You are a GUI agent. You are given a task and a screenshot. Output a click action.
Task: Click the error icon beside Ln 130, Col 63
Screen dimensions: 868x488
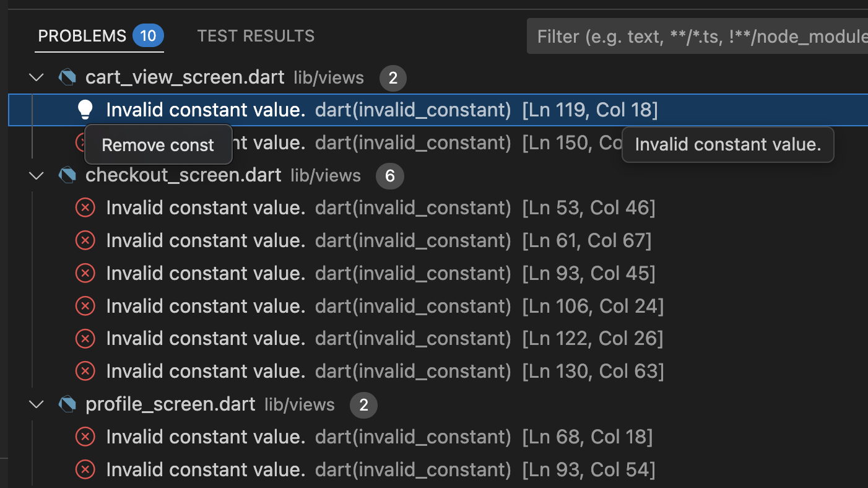coord(85,371)
